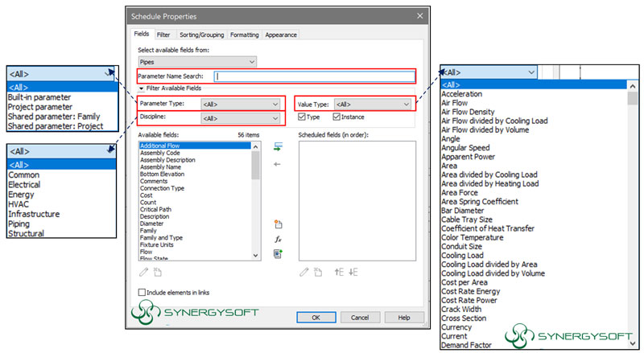Open the Value Type dropdown
The height and width of the screenshot is (353, 644).
pos(373,104)
